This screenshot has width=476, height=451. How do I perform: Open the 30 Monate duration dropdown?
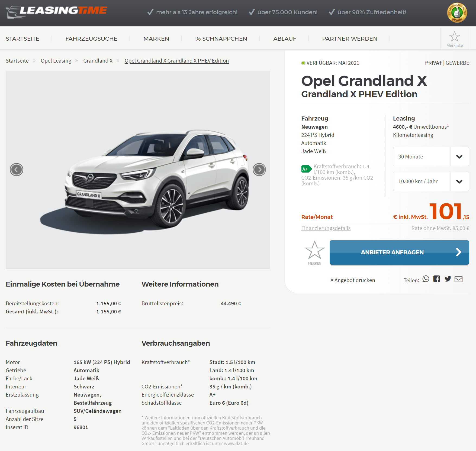(x=431, y=157)
